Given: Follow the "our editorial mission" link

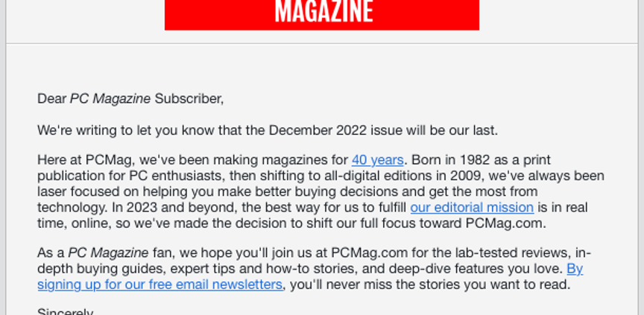Looking at the screenshot, I should pos(471,207).
